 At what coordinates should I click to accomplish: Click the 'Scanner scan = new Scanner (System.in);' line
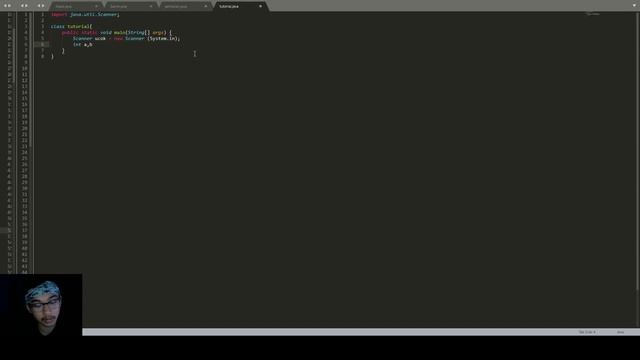[x=126, y=38]
